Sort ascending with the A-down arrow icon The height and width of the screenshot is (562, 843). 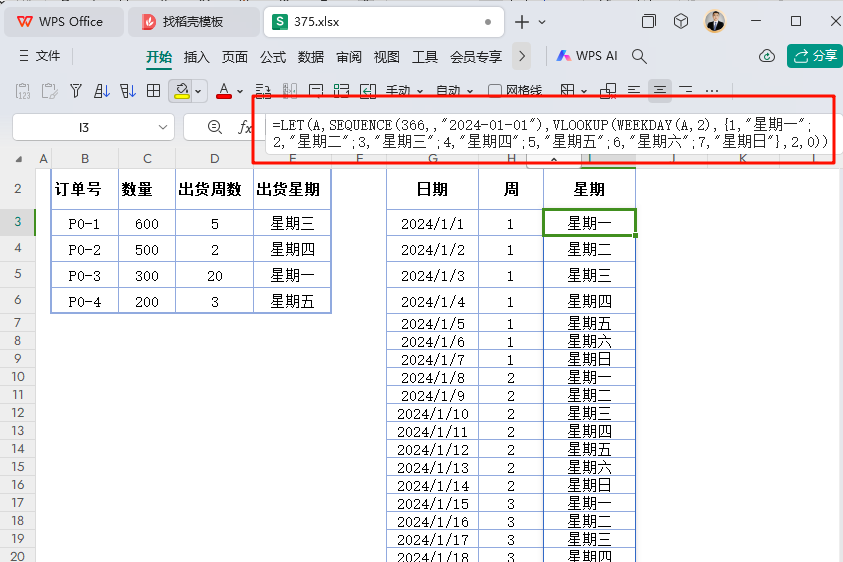pyautogui.click(x=102, y=91)
